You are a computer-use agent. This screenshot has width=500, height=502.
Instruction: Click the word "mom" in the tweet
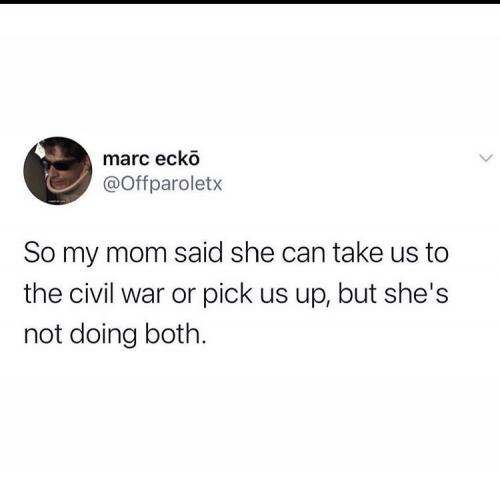click(136, 254)
